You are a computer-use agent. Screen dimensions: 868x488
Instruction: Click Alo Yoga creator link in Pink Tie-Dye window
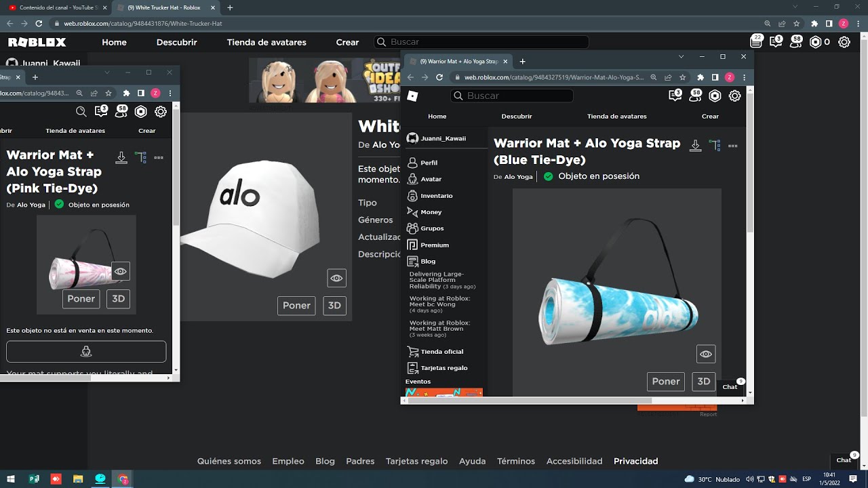point(31,205)
